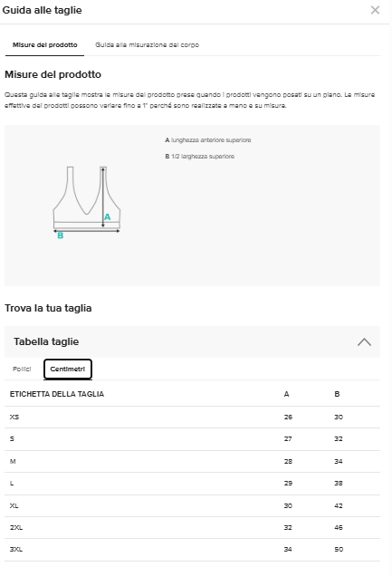
Task: Select the 2XL size row
Action: 192,527
